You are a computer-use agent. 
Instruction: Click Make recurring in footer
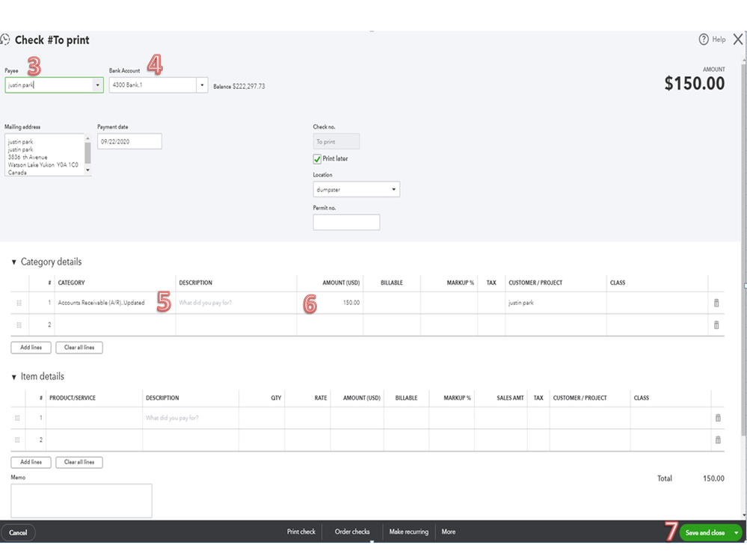click(409, 532)
